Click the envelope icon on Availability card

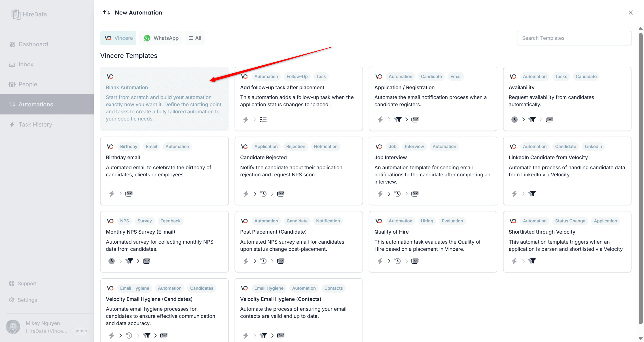549,120
